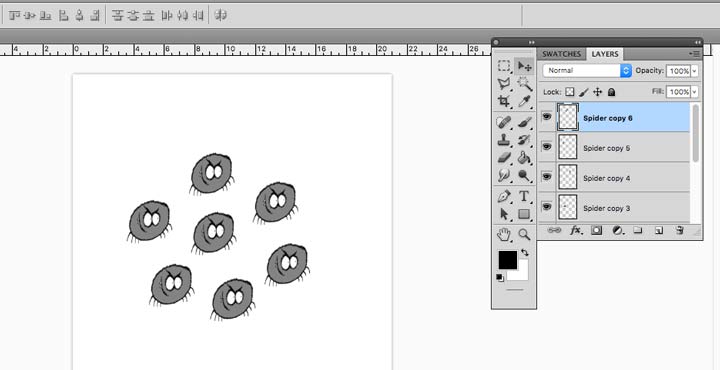Click the Fill value field
Screen dimensions: 720x370
[x=679, y=92]
